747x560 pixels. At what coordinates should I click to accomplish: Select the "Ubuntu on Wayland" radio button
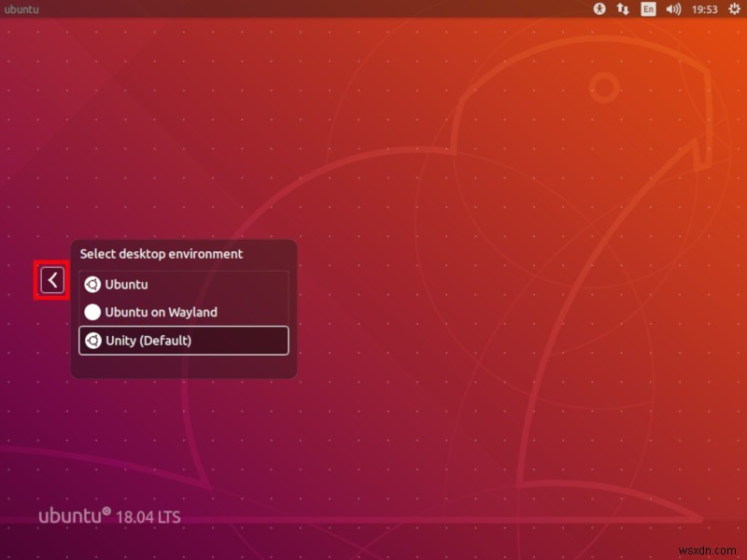(92, 313)
